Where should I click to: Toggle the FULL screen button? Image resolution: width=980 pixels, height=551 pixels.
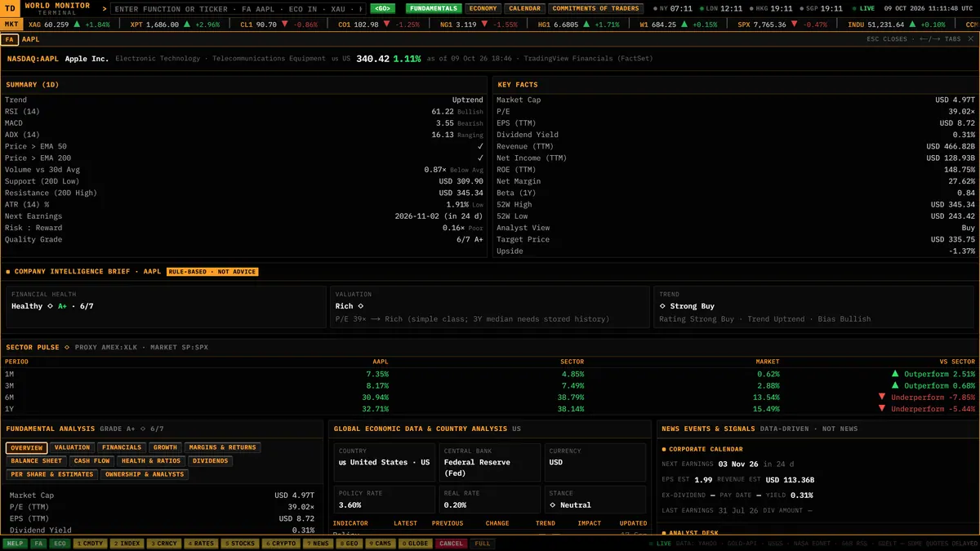click(483, 544)
